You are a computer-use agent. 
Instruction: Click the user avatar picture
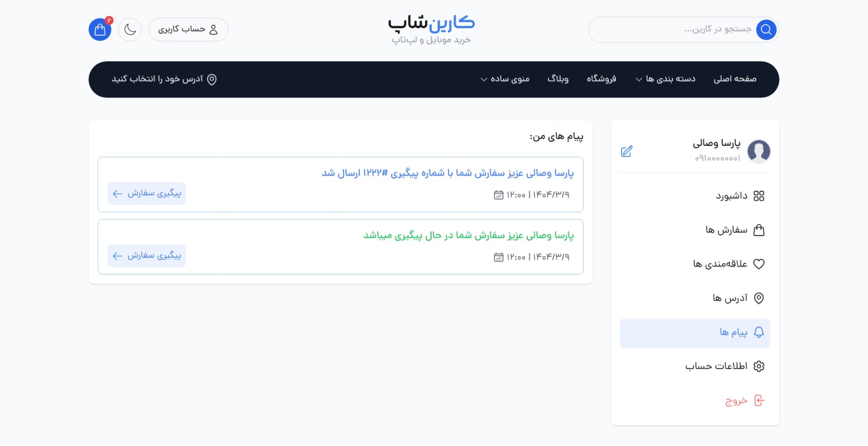pos(759,151)
